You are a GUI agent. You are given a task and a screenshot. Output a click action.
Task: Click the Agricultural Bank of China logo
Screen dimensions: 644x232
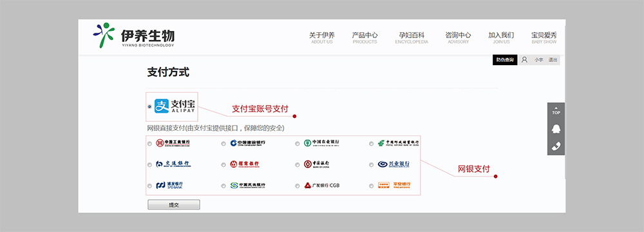point(321,143)
